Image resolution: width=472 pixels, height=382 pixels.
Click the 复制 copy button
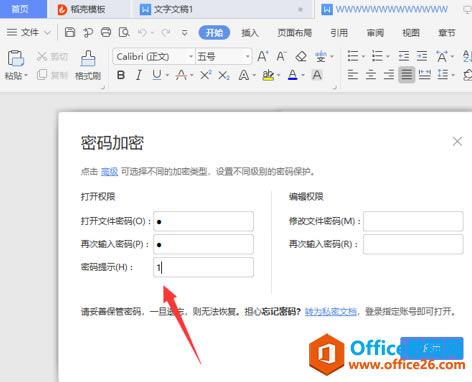52,75
